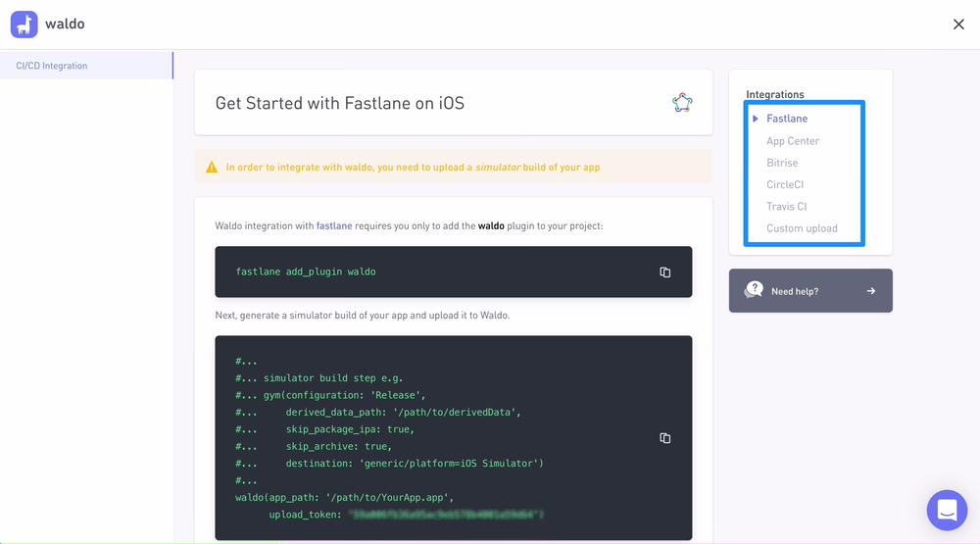Close the integration dialog with the X
The width and height of the screenshot is (980, 544).
click(958, 25)
